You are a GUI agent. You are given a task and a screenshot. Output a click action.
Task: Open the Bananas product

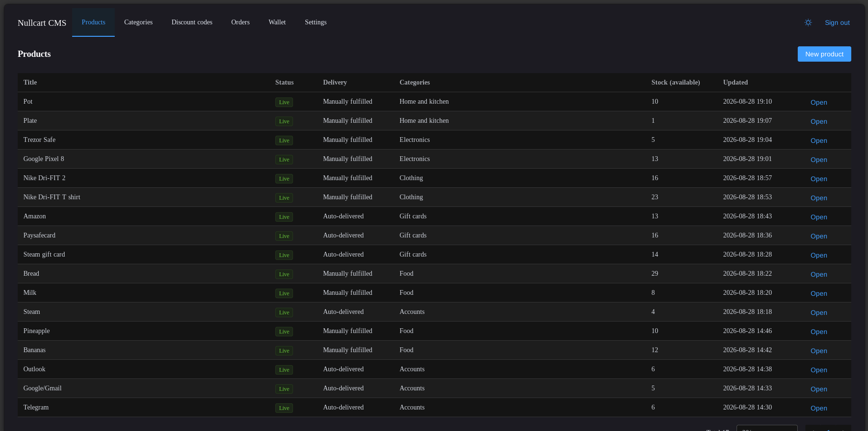click(818, 351)
